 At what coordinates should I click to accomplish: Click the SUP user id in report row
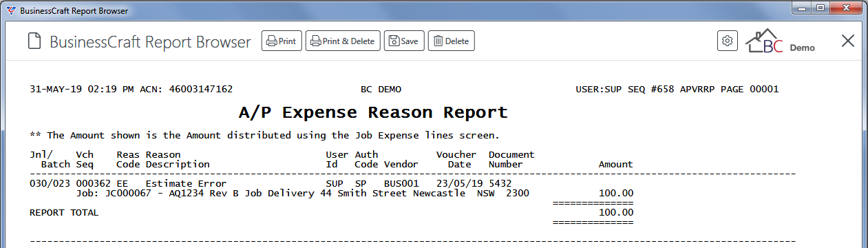click(334, 184)
